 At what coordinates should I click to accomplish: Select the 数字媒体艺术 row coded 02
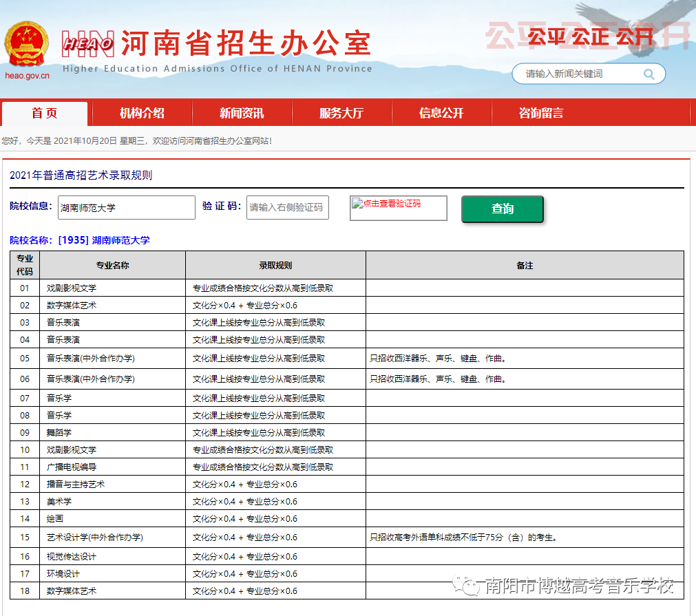tap(72, 305)
